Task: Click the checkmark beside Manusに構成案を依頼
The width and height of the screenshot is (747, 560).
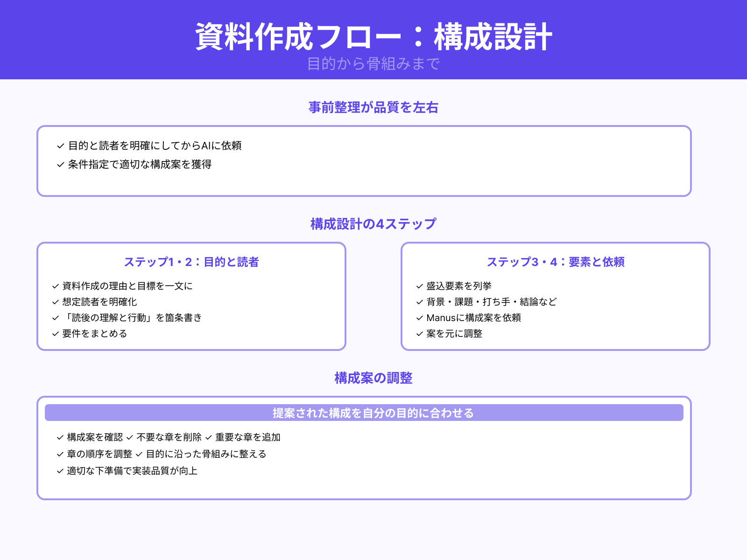Action: [418, 318]
